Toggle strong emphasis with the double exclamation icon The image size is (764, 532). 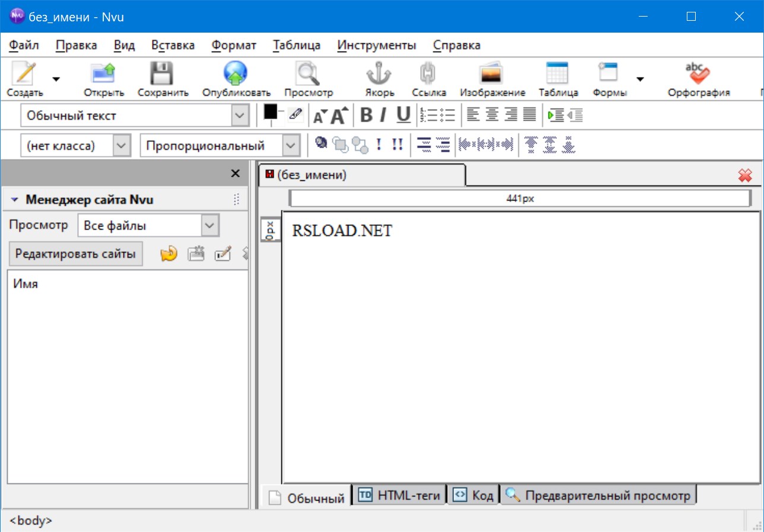tap(397, 144)
